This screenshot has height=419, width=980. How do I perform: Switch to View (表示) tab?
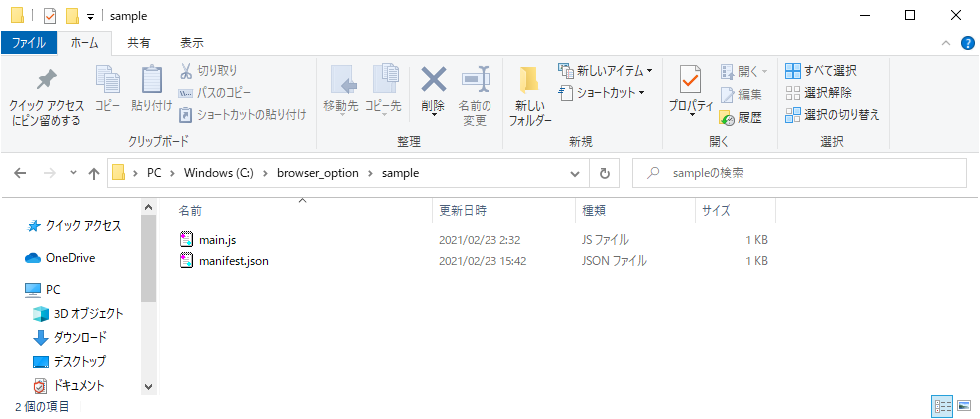point(191,43)
